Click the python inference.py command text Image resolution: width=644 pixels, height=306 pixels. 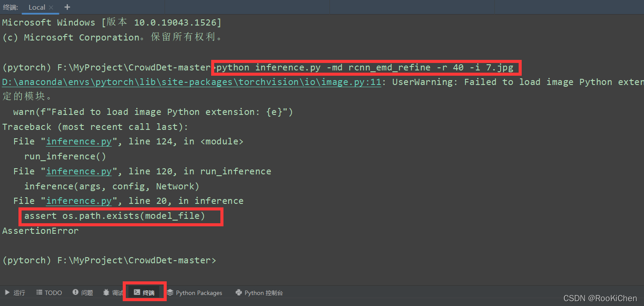click(365, 67)
